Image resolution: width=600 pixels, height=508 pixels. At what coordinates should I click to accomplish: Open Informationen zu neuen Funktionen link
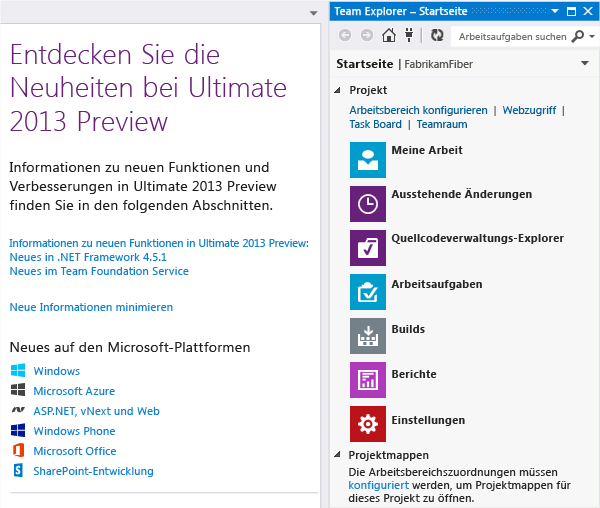(159, 243)
